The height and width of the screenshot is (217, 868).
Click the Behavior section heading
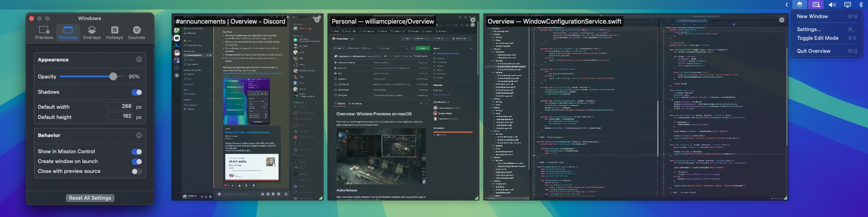point(49,135)
